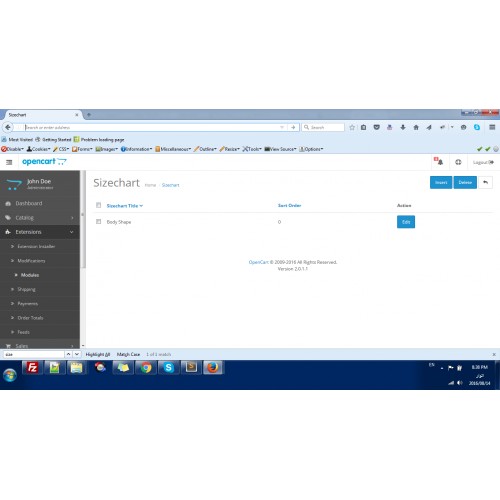Toggle the sidebar hamburger menu icon
The width and height of the screenshot is (500, 500).
tap(9, 162)
